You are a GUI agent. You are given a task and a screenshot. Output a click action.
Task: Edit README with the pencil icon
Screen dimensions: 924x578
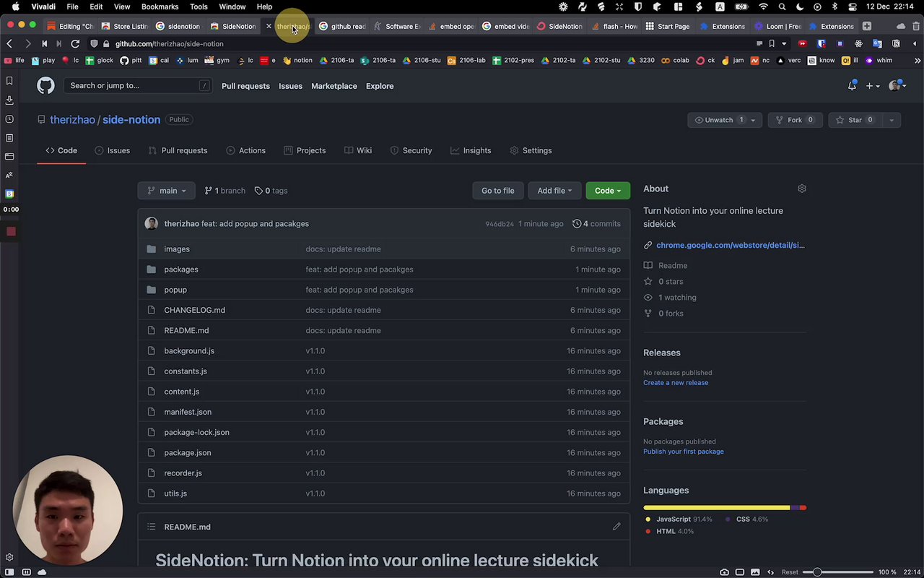[x=616, y=527]
